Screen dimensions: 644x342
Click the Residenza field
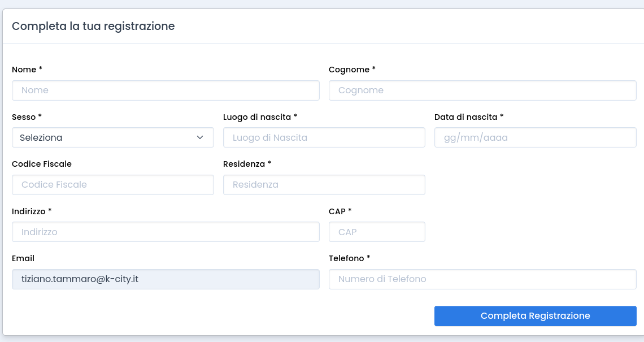pyautogui.click(x=324, y=185)
